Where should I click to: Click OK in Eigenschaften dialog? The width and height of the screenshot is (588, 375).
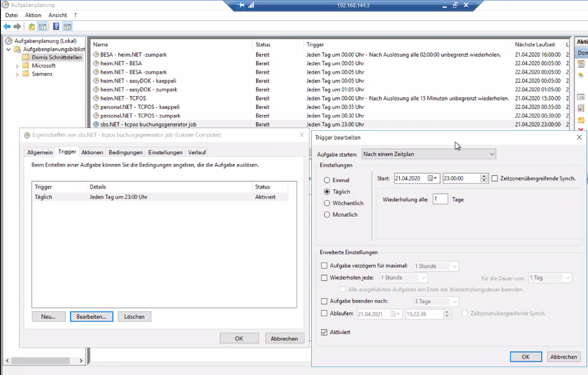tap(239, 338)
